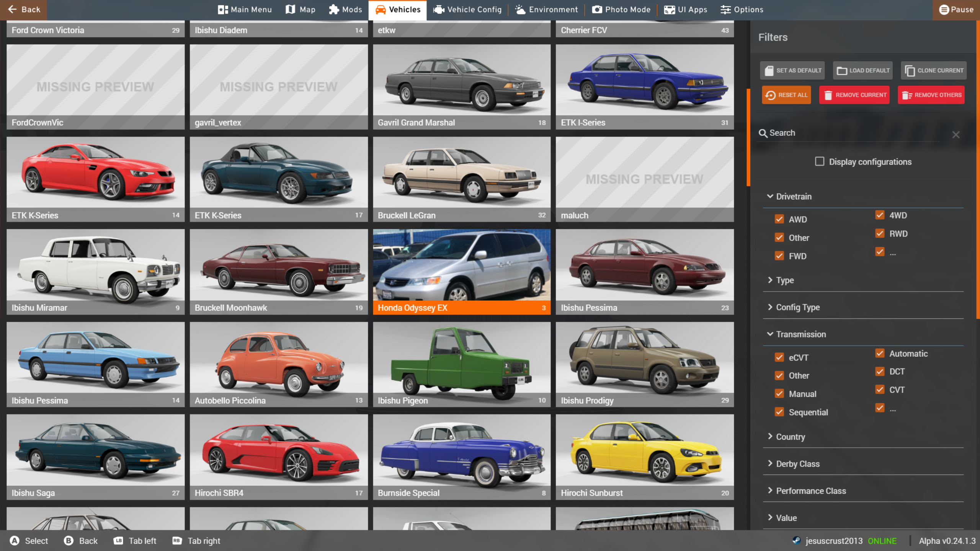The height and width of the screenshot is (551, 980).
Task: Select the Ibishu Saga thumbnail
Action: click(95, 457)
